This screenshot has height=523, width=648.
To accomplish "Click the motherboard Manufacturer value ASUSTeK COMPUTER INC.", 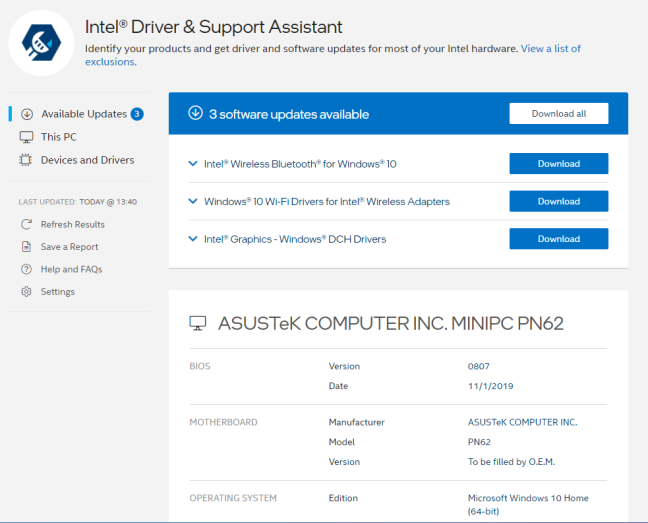I will click(522, 422).
